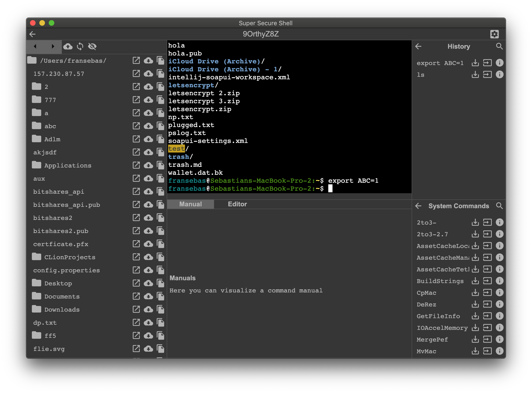Open the Documents folder

(x=62, y=296)
